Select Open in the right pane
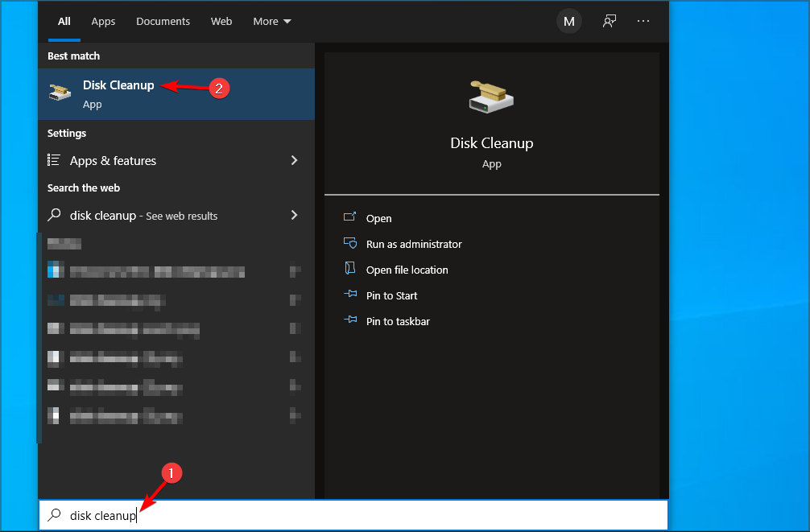Viewport: 810px width, 532px height. [x=378, y=218]
